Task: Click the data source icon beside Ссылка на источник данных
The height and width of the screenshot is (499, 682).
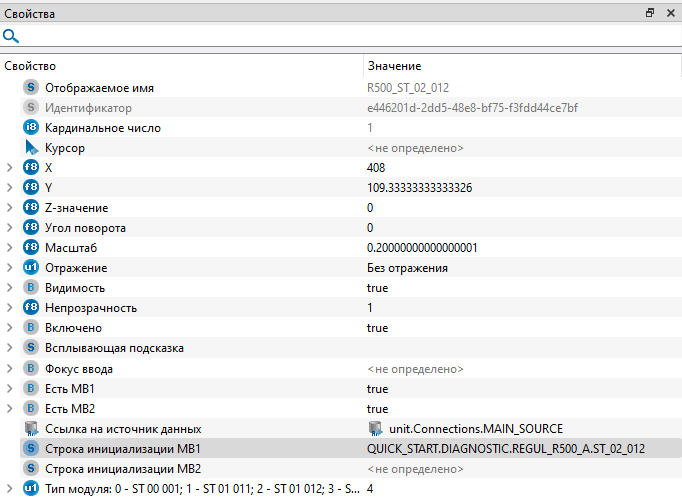Action: 30,428
